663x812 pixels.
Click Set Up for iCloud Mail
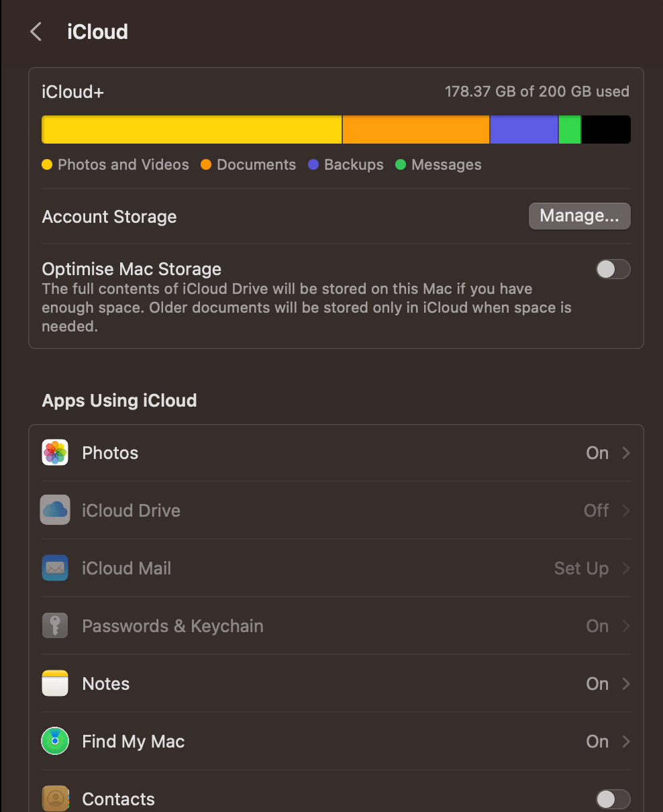pos(581,568)
